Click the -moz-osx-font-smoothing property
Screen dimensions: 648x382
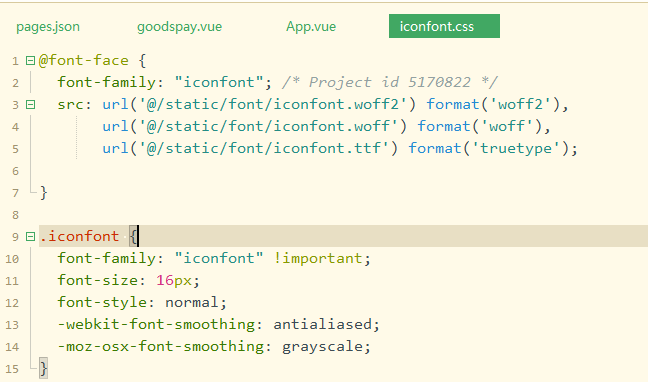[x=160, y=346]
